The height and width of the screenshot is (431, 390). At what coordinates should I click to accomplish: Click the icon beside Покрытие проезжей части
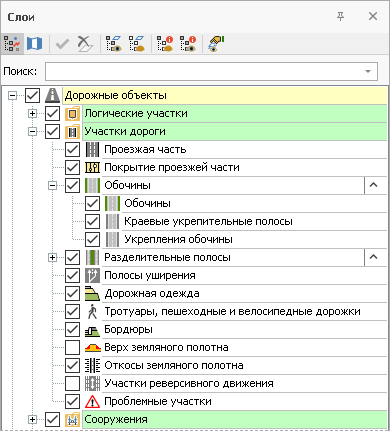92,167
